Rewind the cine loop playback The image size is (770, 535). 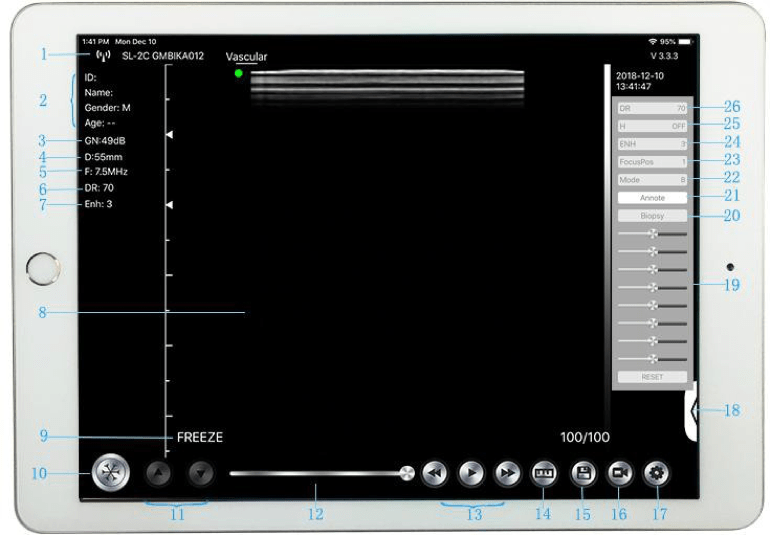(435, 473)
